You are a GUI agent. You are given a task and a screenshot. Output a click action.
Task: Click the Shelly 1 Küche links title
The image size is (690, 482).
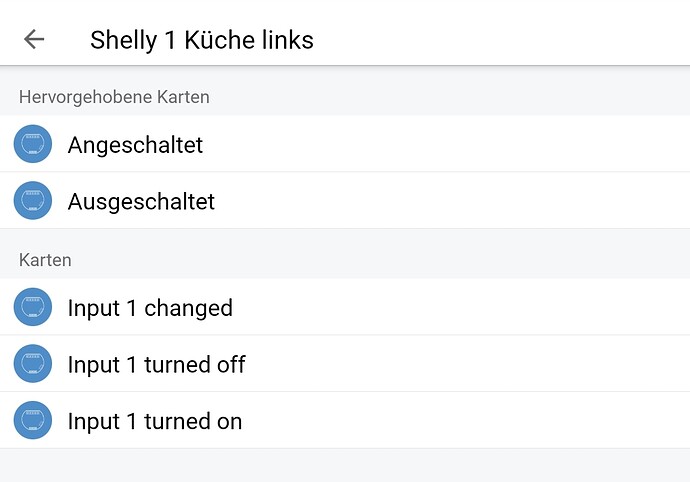click(x=202, y=40)
